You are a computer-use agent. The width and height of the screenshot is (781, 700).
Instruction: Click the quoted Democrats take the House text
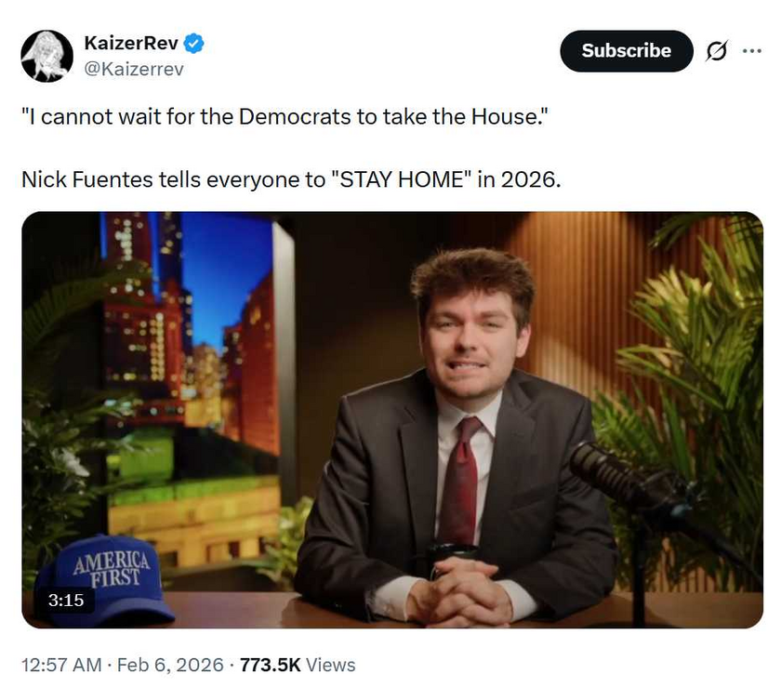285,117
